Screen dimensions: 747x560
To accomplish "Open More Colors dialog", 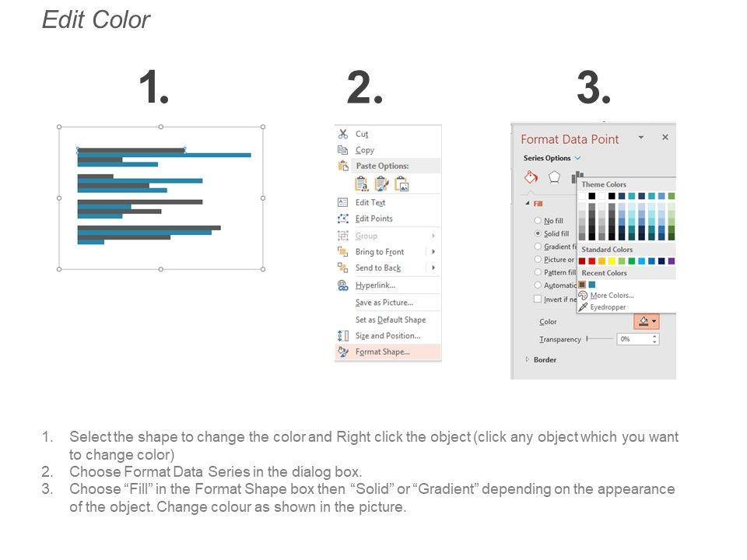I will click(x=610, y=296).
